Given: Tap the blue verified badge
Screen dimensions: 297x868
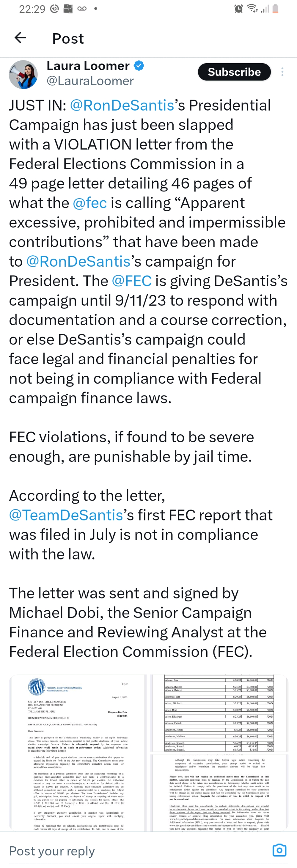Looking at the screenshot, I should 139,66.
